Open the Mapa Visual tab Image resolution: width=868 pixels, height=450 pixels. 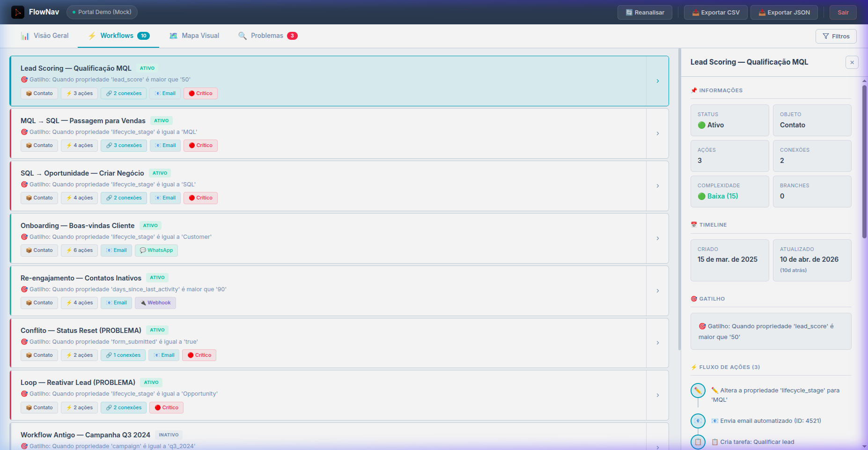[x=194, y=36]
